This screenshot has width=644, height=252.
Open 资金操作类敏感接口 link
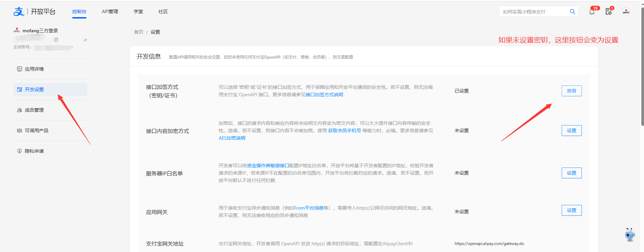click(268, 166)
